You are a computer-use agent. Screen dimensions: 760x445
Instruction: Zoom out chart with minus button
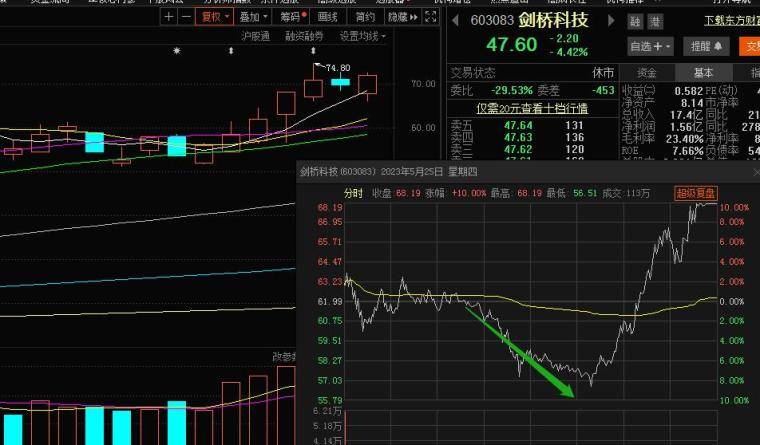pos(186,17)
